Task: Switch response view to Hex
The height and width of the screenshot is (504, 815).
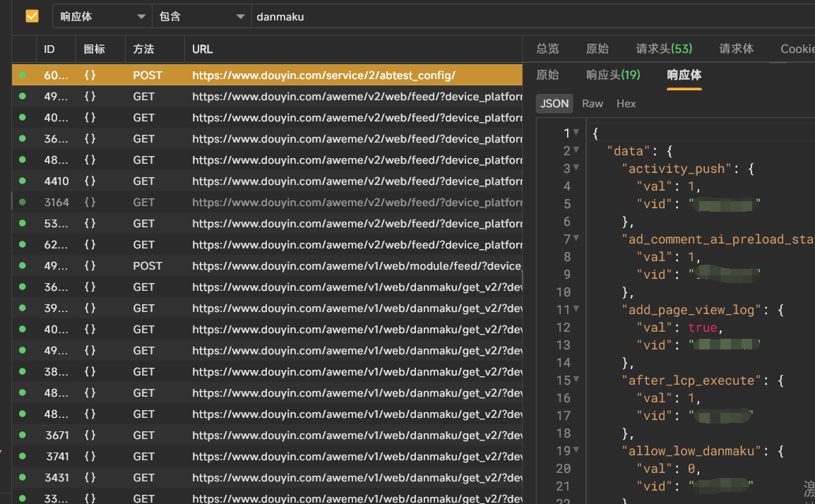Action: (626, 103)
